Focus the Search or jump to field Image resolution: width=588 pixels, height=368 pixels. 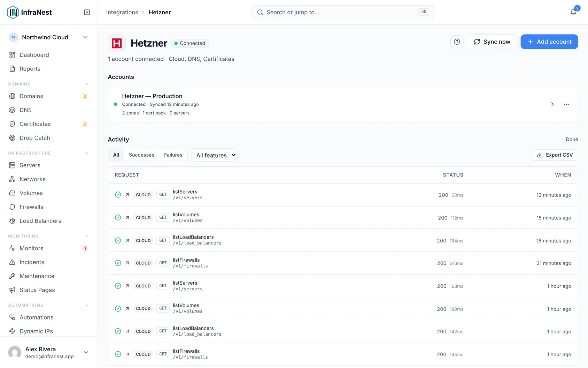coord(343,12)
